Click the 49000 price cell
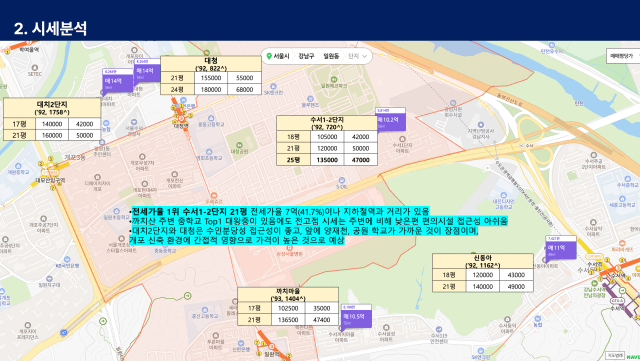 click(516, 287)
